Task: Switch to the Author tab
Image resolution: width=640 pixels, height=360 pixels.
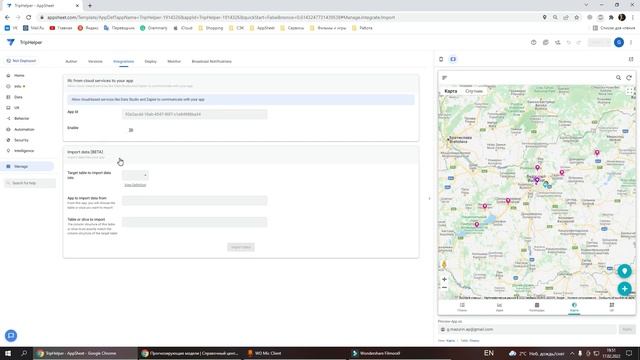Action: click(x=71, y=61)
